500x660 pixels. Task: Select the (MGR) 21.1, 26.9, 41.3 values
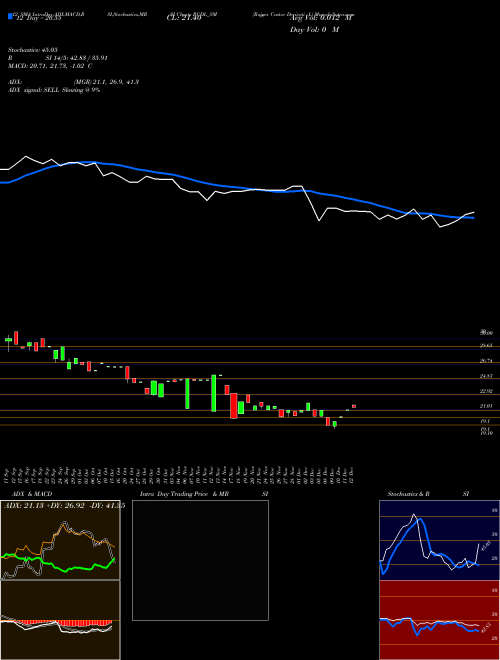pyautogui.click(x=106, y=82)
